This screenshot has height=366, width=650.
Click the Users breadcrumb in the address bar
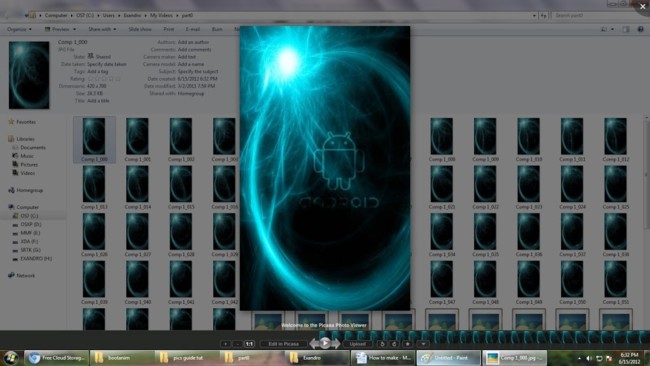click(x=109, y=15)
